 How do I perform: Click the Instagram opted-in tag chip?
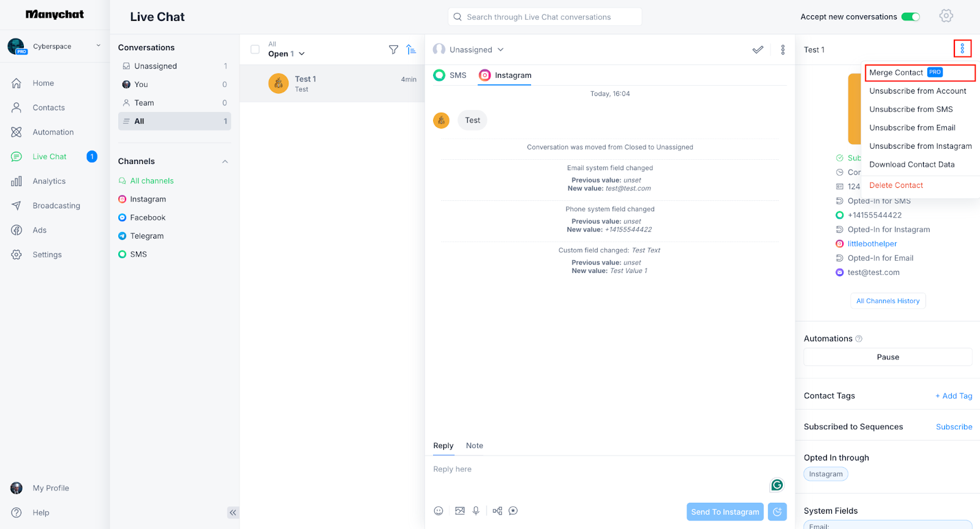[826, 474]
